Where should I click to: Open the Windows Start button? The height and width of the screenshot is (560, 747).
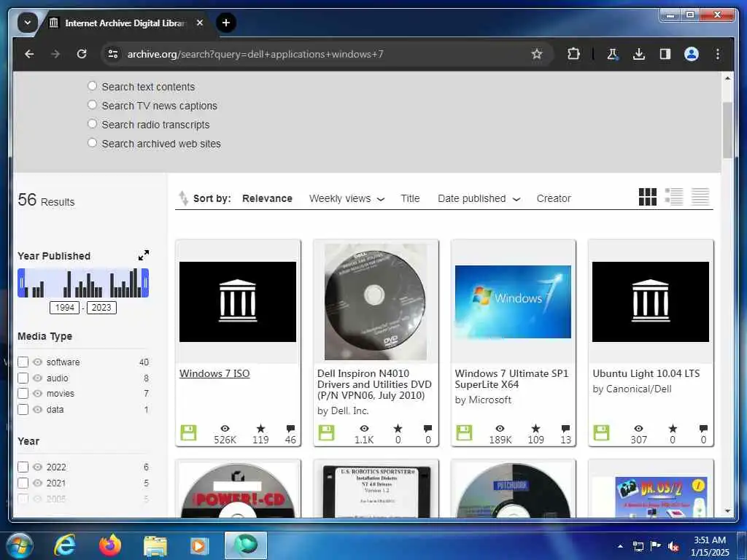pyautogui.click(x=20, y=545)
